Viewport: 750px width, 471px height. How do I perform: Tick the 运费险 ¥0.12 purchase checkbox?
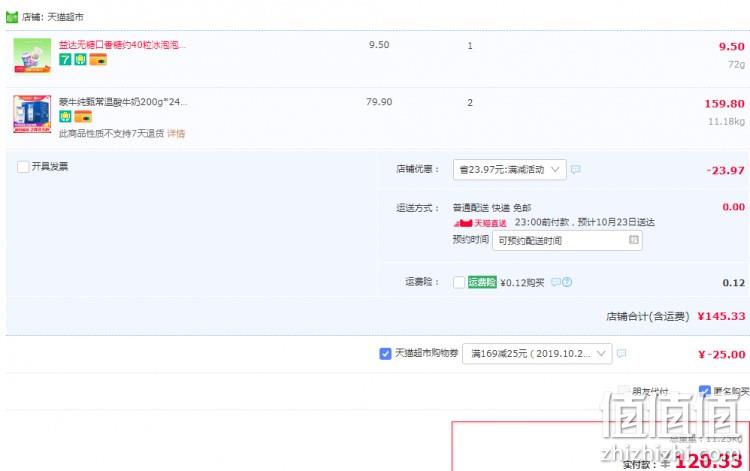459,282
